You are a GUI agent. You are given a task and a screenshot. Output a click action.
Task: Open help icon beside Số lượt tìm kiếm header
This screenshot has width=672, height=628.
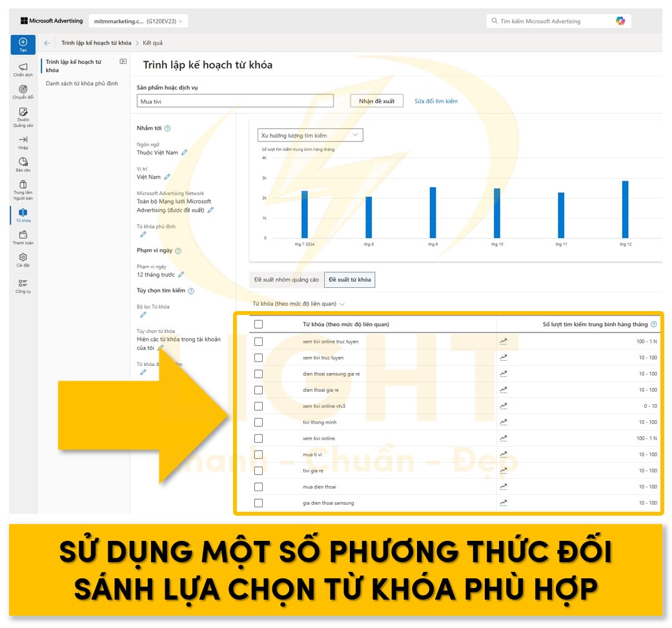coord(653,324)
